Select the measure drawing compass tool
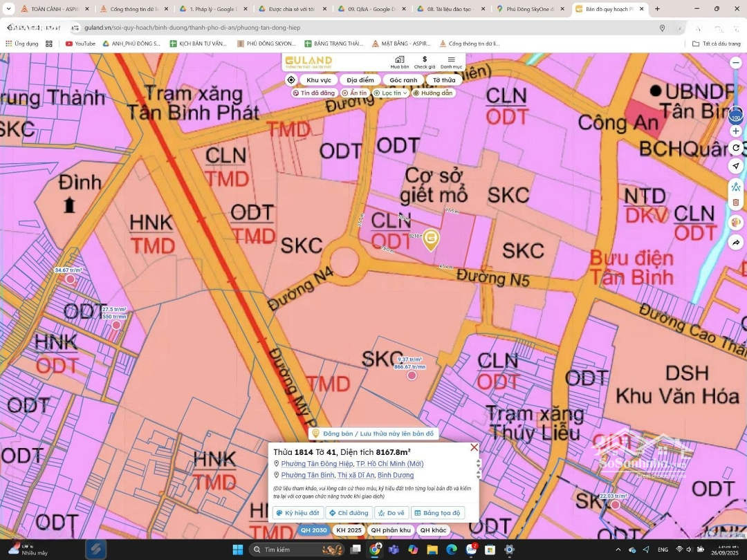The height and width of the screenshot is (560, 747). [735, 187]
